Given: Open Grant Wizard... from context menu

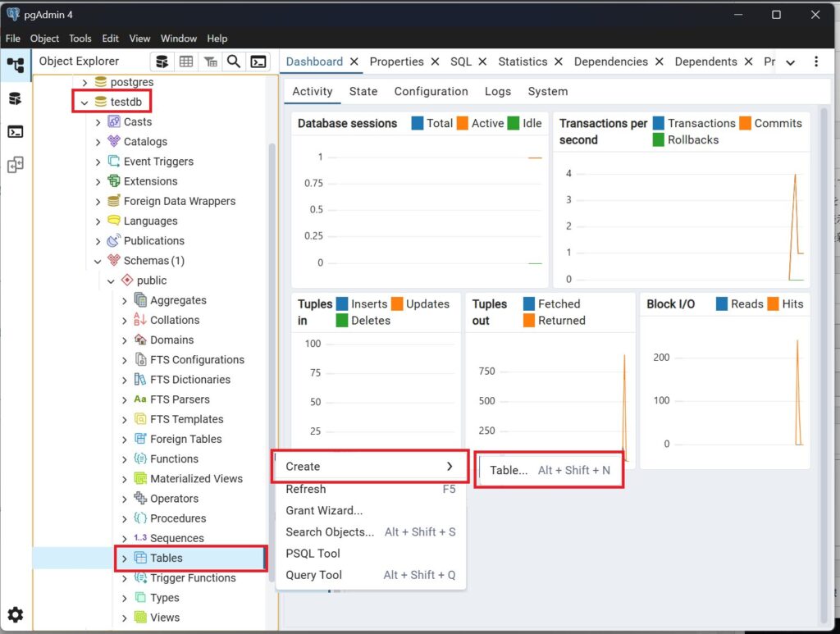Looking at the screenshot, I should point(370,510).
